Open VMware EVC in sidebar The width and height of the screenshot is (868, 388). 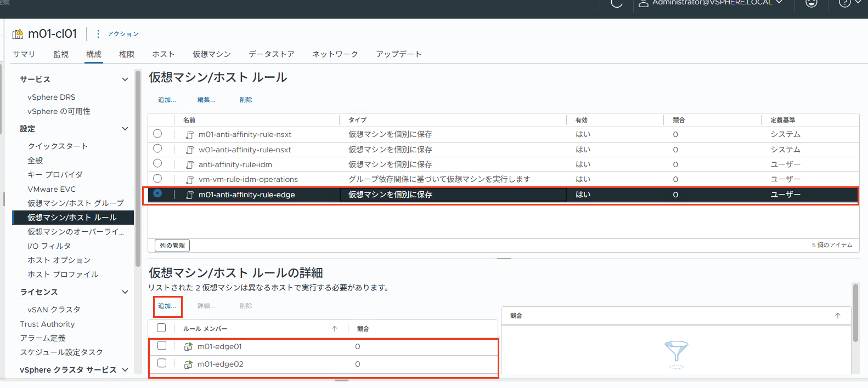[52, 189]
